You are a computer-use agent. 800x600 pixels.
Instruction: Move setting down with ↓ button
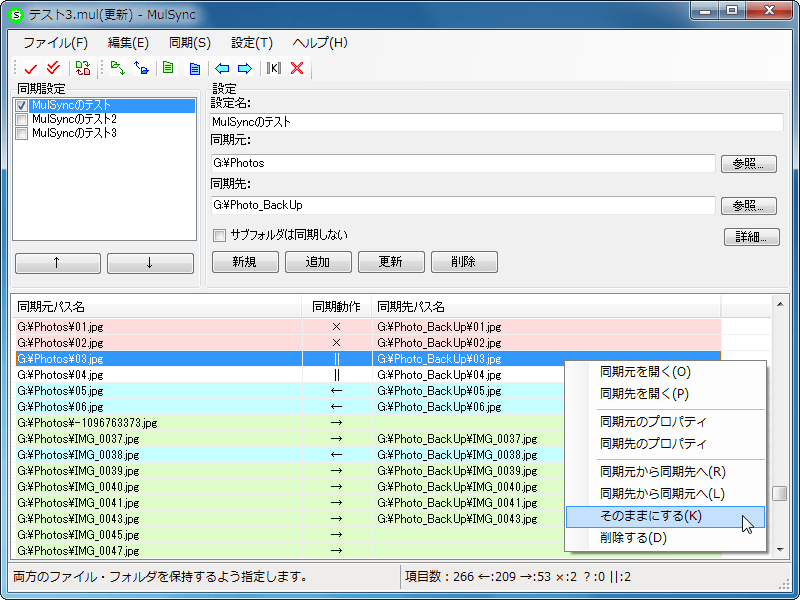(150, 263)
